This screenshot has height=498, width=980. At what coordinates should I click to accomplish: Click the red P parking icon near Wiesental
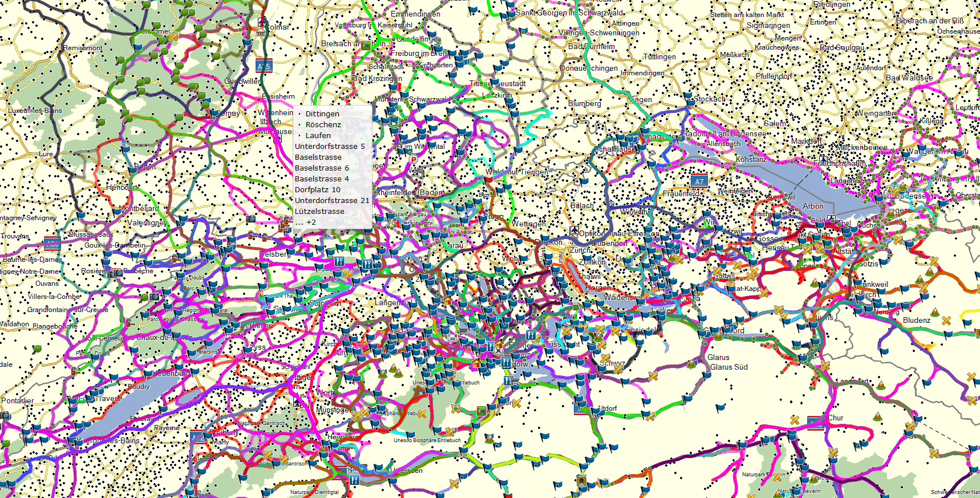click(x=414, y=160)
